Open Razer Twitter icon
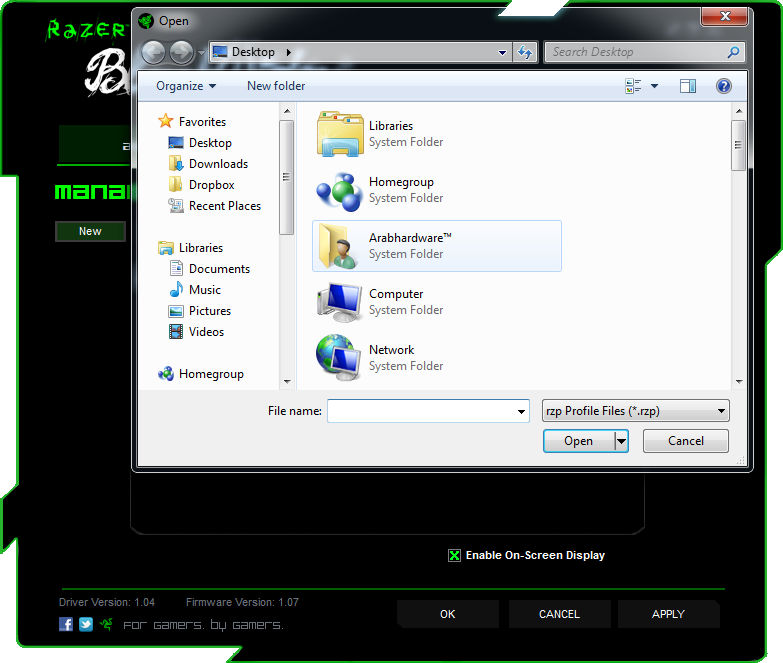 click(86, 624)
